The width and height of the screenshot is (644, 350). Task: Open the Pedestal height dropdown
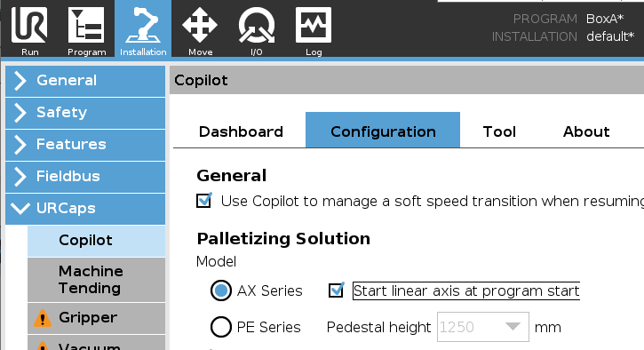[x=483, y=327]
